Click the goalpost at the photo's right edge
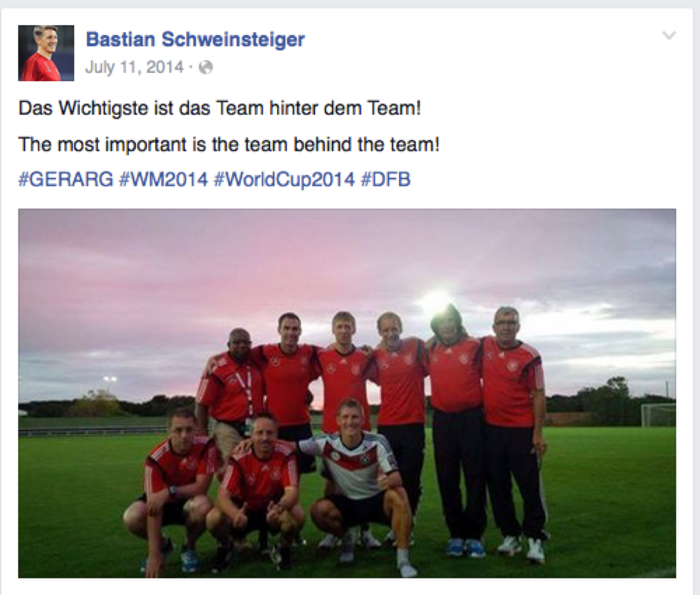 pos(658,415)
